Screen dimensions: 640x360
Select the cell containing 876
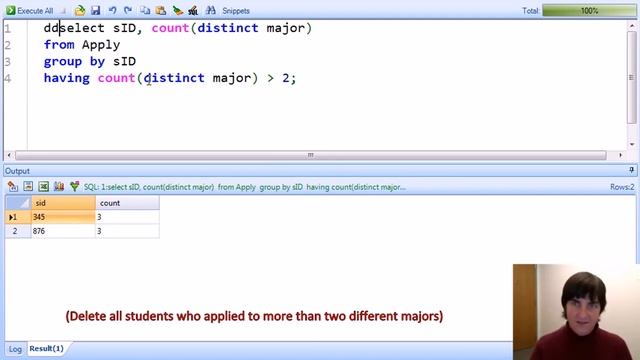pos(63,231)
